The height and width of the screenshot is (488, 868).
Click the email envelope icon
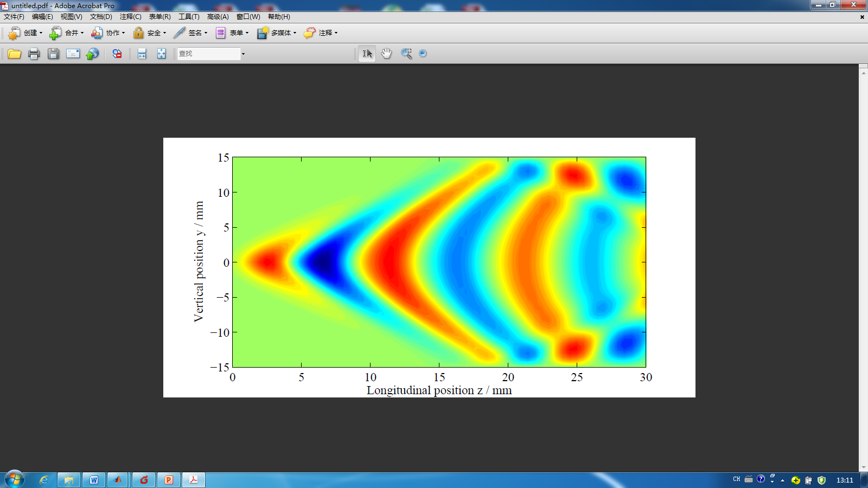73,54
